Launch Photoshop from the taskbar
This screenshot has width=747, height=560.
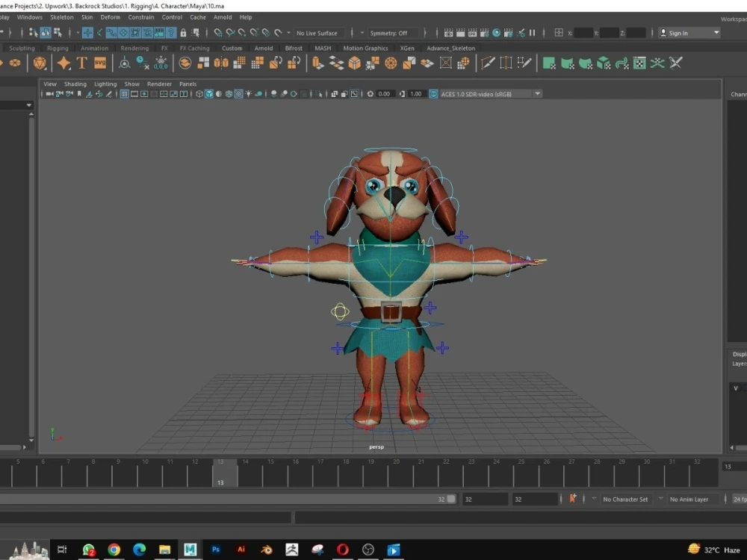tap(215, 550)
